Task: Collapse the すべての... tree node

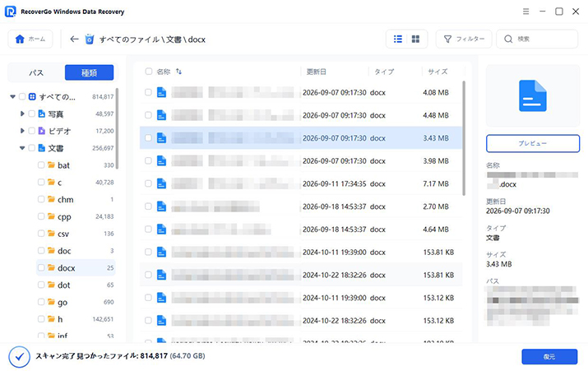Action: (13, 97)
